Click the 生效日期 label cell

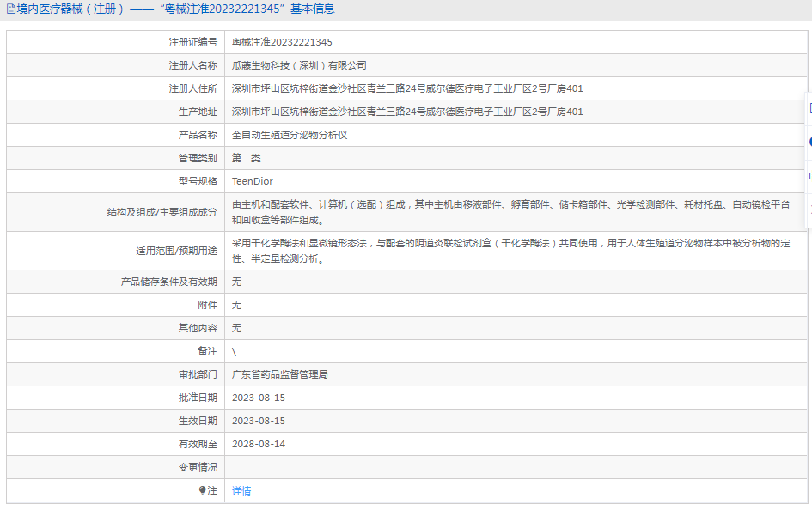tap(115, 421)
